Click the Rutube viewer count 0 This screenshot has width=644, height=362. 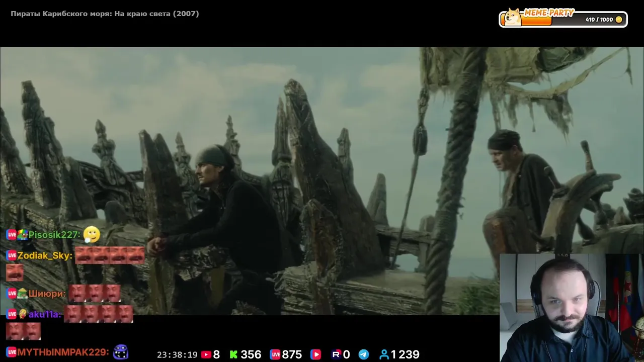346,354
